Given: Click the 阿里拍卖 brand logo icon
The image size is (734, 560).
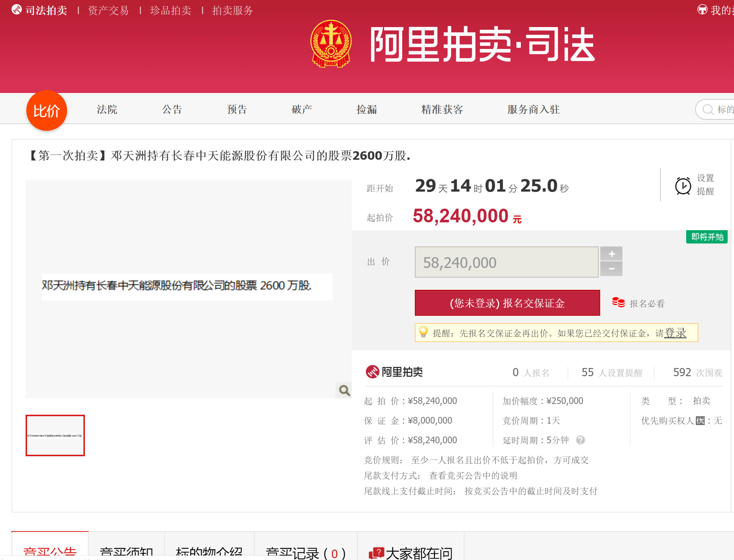Looking at the screenshot, I should (x=372, y=372).
